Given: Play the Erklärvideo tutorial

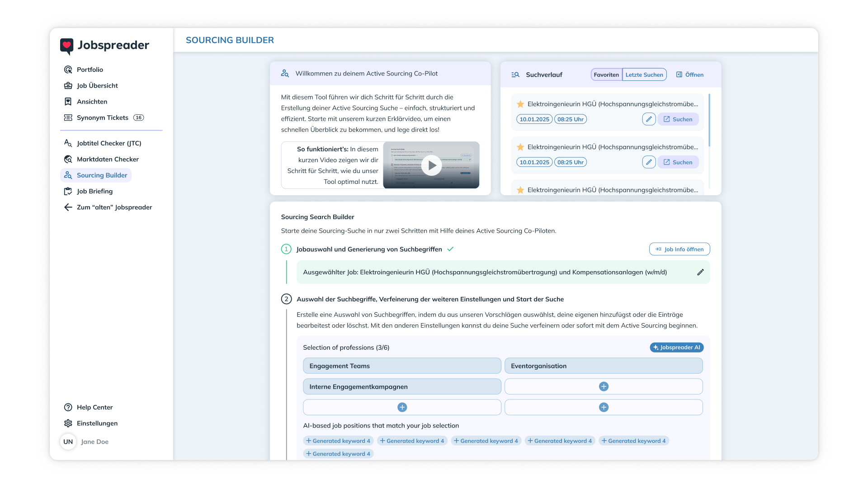Looking at the screenshot, I should (x=431, y=165).
